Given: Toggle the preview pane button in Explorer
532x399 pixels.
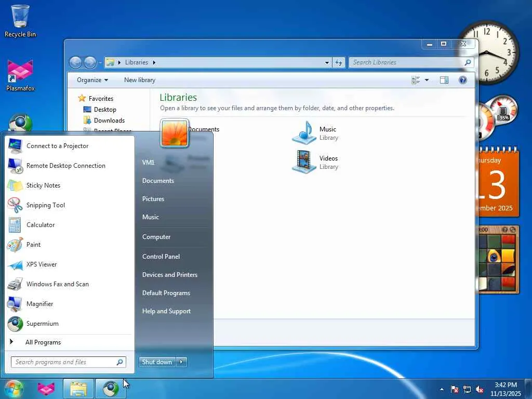Looking at the screenshot, I should click(x=444, y=80).
